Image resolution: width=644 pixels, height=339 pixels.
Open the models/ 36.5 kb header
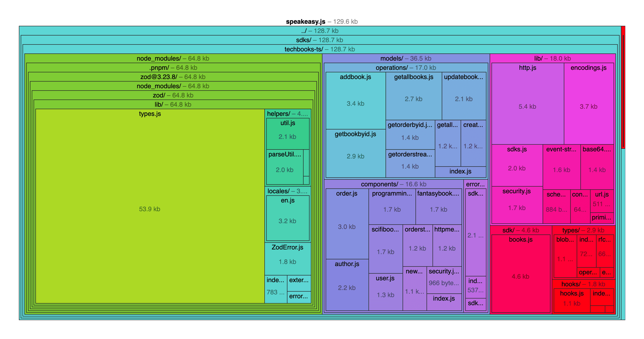coord(406,58)
